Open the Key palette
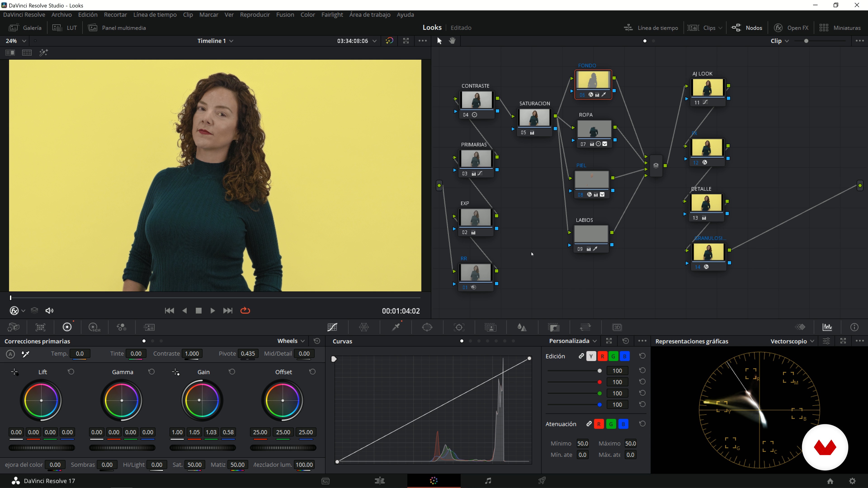 pos(554,327)
